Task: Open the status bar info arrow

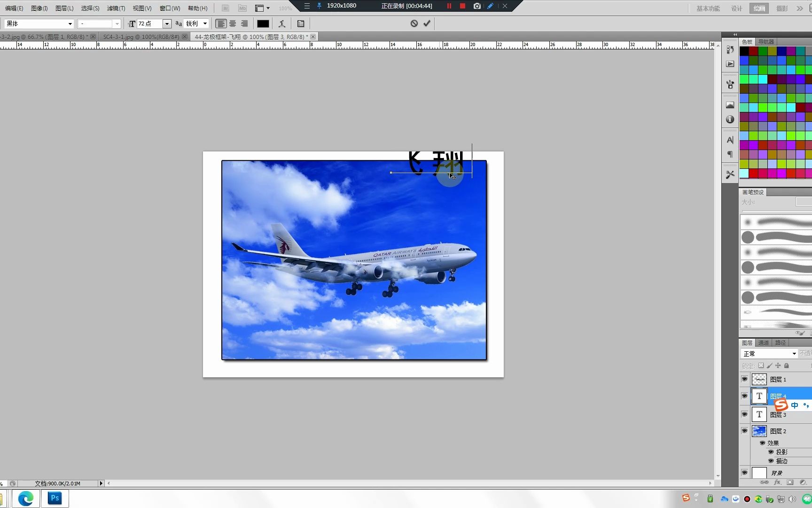Action: [101, 483]
